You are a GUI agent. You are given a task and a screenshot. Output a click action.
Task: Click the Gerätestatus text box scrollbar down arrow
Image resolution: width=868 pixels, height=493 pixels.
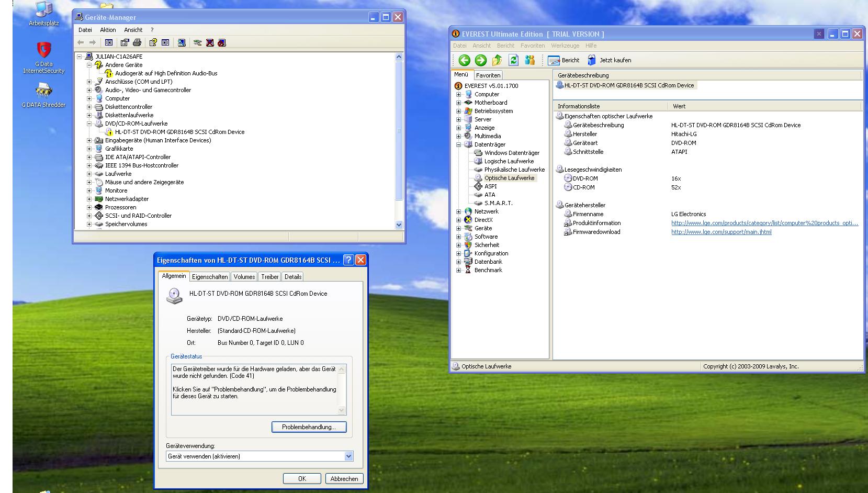pyautogui.click(x=342, y=411)
